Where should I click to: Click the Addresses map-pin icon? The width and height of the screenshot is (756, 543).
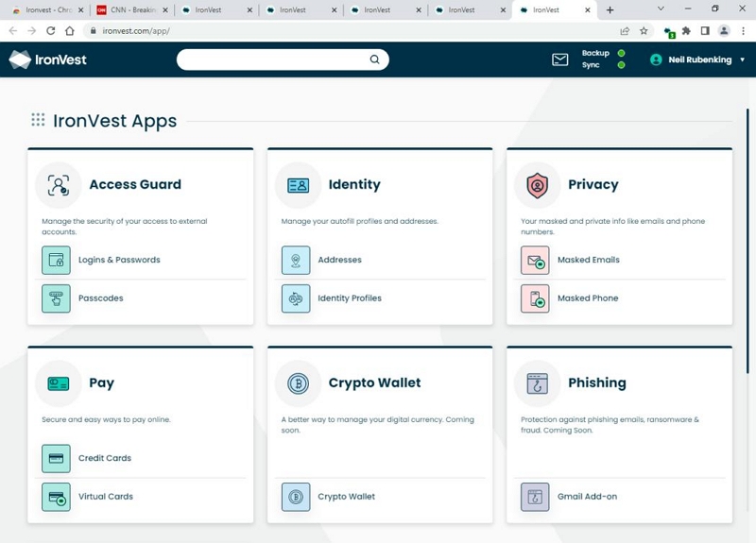(x=296, y=261)
